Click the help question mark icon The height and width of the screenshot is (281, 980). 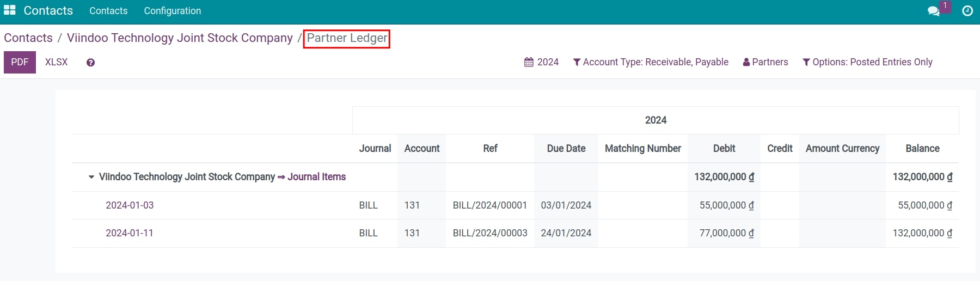point(90,63)
